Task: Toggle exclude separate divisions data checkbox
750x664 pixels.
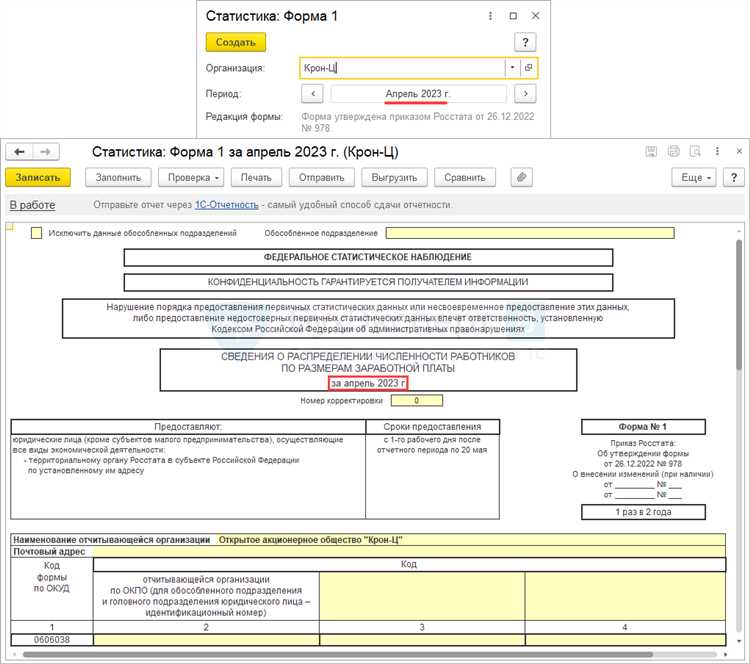Action: (x=36, y=233)
